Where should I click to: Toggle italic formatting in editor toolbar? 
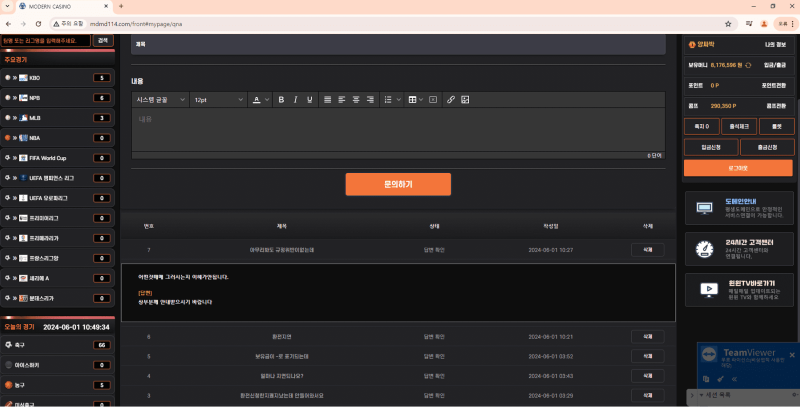[295, 100]
